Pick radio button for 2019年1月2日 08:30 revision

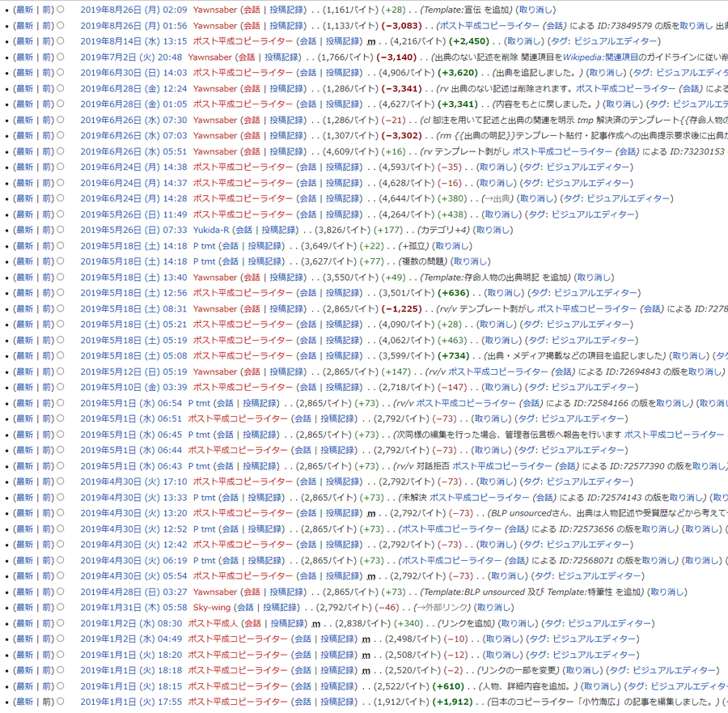click(x=61, y=623)
